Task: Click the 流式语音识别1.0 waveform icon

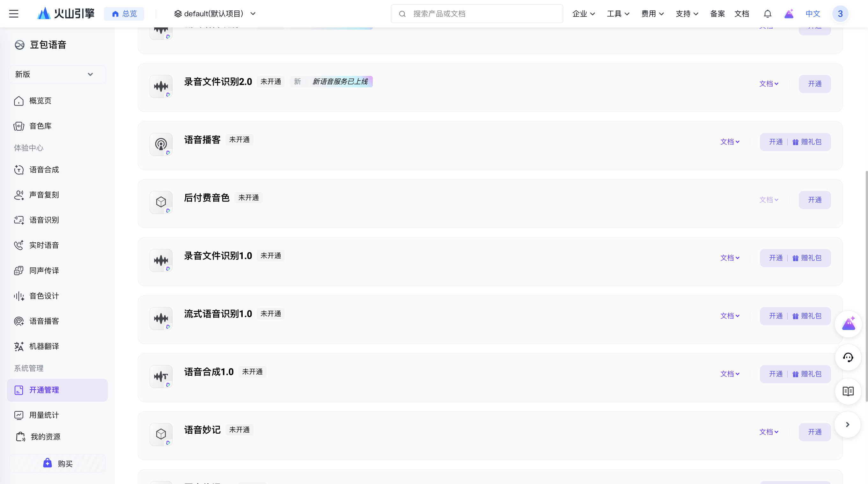Action: pos(161,319)
